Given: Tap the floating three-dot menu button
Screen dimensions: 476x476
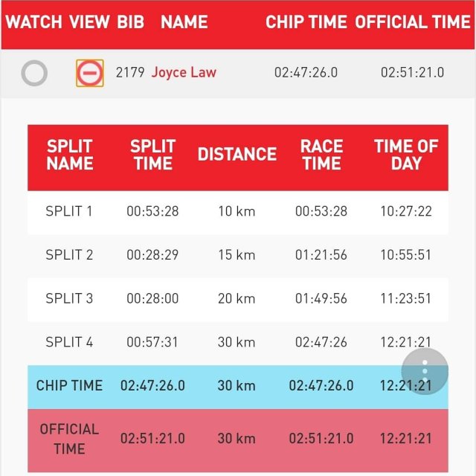Looking at the screenshot, I should pos(425,370).
